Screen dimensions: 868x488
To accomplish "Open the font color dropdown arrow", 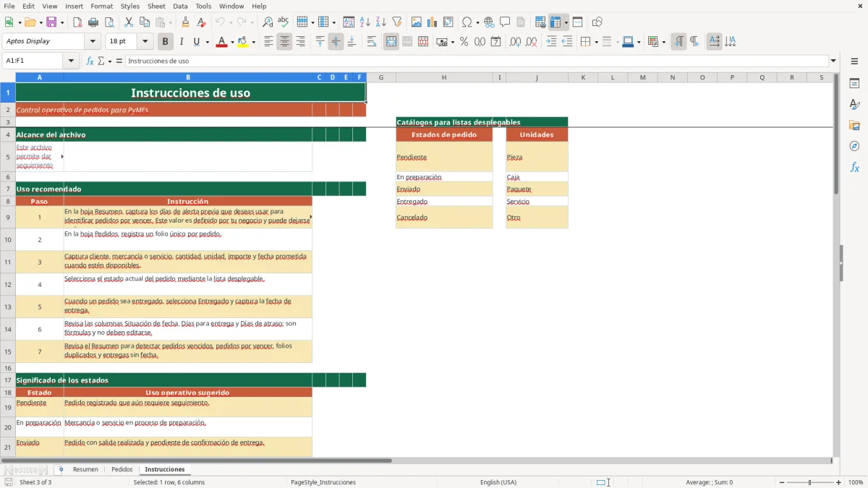I will [231, 42].
